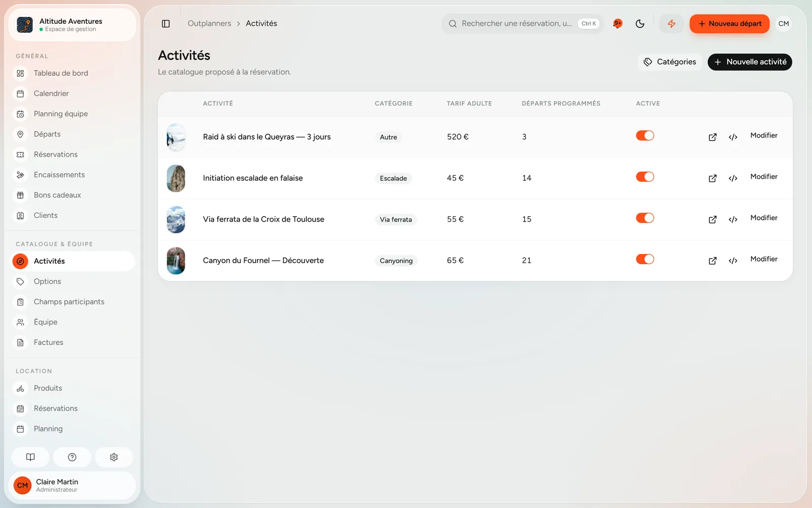
Task: Select Activités in sidebar
Action: (74, 261)
